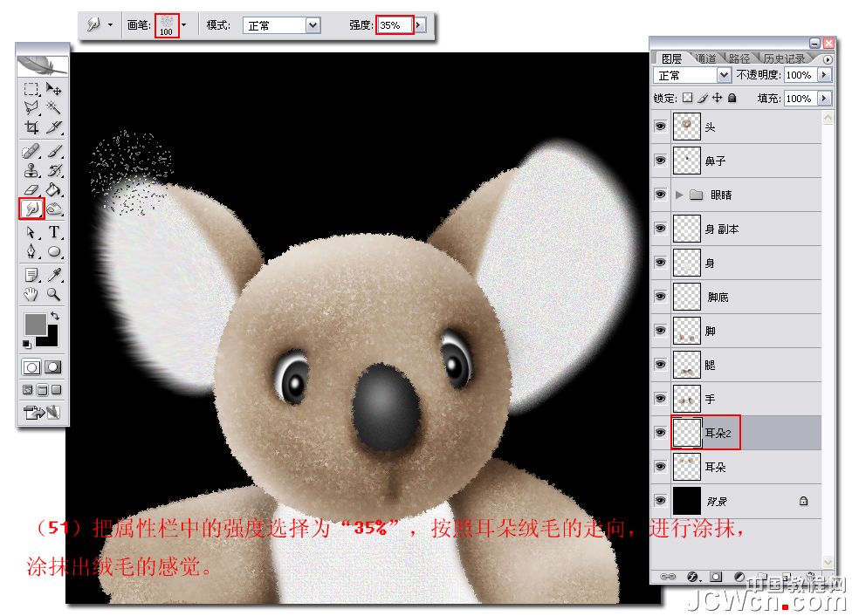Select the Brush tool

(x=53, y=150)
